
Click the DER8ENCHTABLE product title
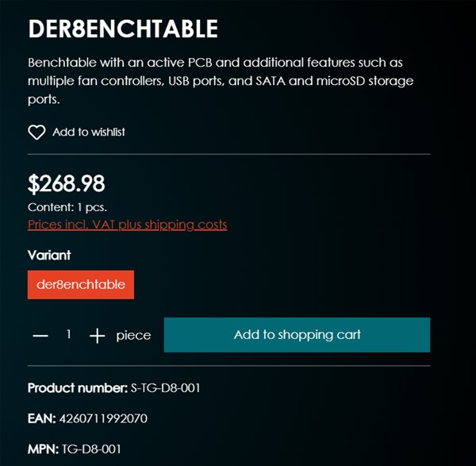pos(123,30)
